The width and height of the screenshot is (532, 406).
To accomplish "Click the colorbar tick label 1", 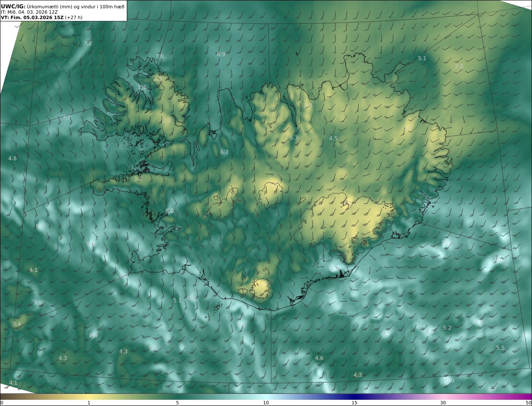I will (x=89, y=403).
